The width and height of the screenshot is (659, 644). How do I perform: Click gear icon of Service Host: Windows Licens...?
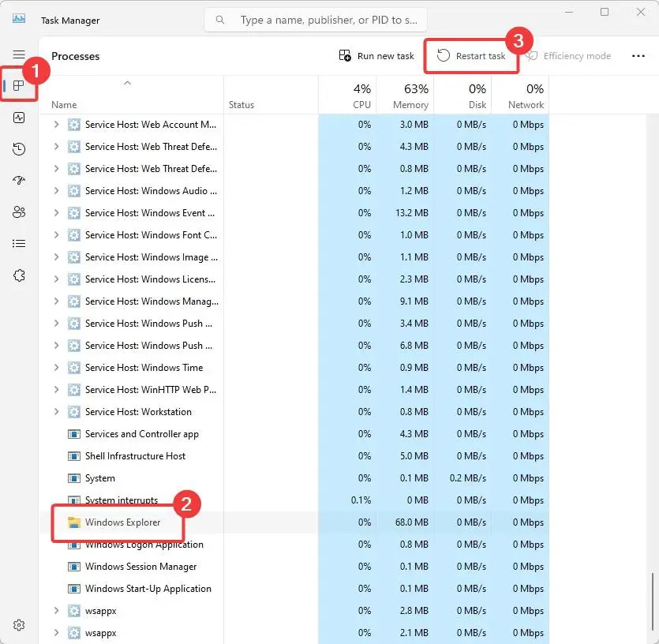(74, 279)
